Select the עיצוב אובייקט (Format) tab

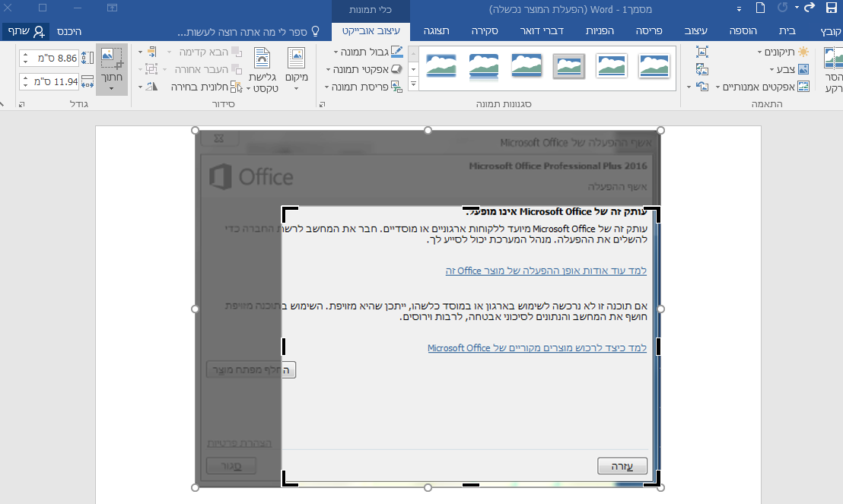click(x=371, y=31)
